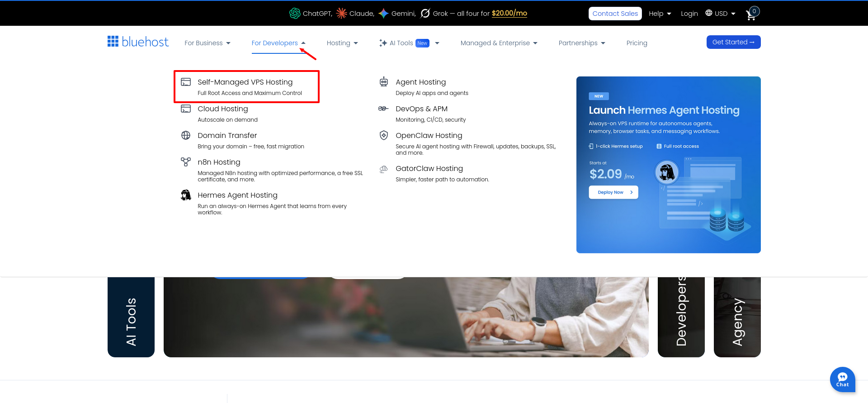868x403 pixels.
Task: Click the Domain Transfer globe icon
Action: coord(186,135)
